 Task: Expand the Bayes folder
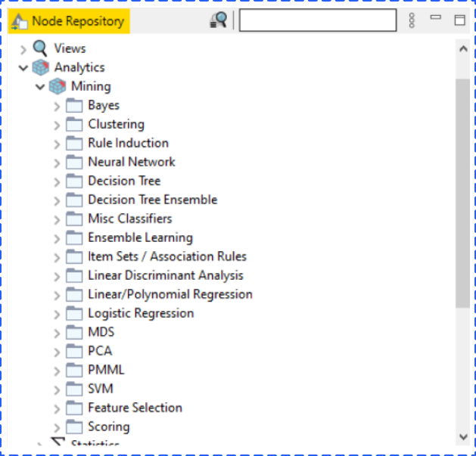pos(57,107)
